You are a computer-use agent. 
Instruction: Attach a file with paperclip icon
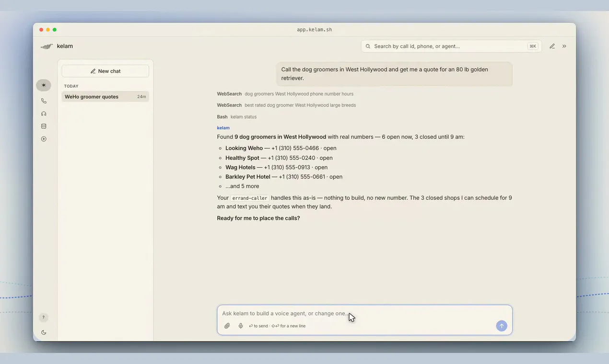227,326
